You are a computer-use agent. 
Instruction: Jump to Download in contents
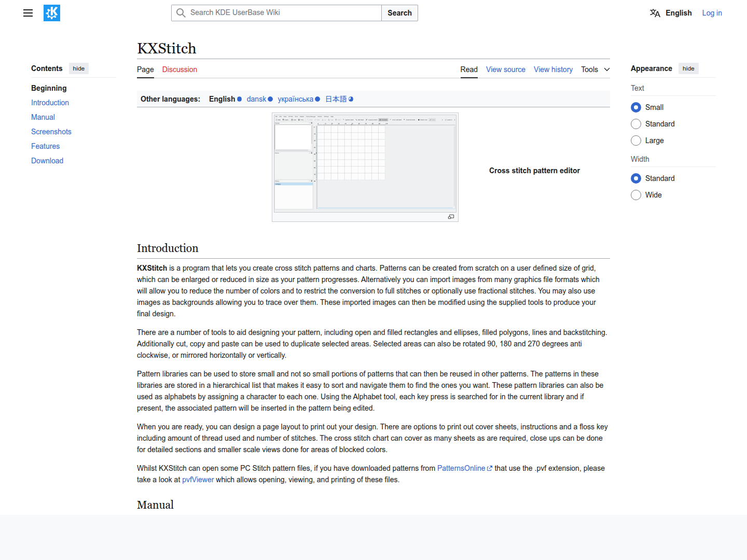coord(47,161)
